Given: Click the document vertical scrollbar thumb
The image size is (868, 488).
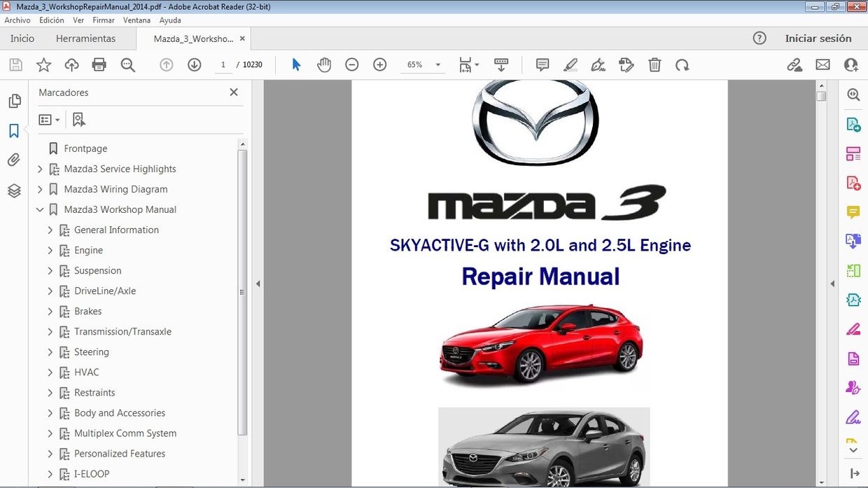Looking at the screenshot, I should pos(822,97).
